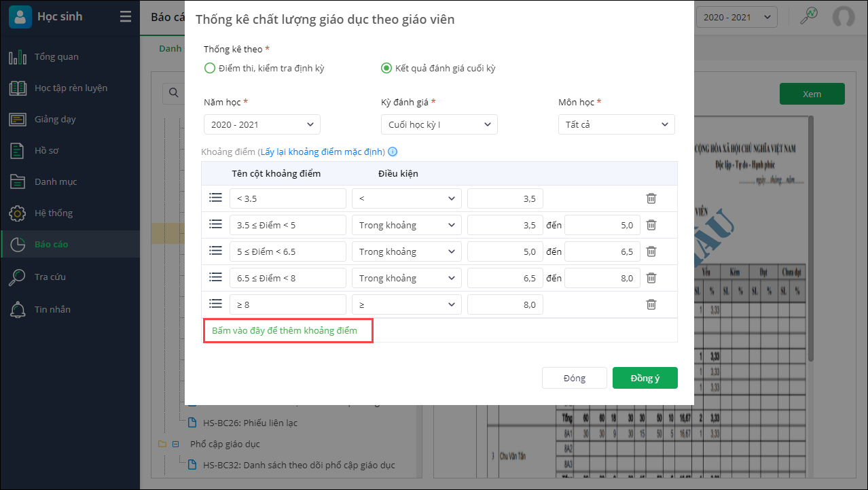Screen dimensions: 868x490
Task: Remove the '6.5 ≤ Điểm < 8' range row
Action: pyautogui.click(x=651, y=278)
